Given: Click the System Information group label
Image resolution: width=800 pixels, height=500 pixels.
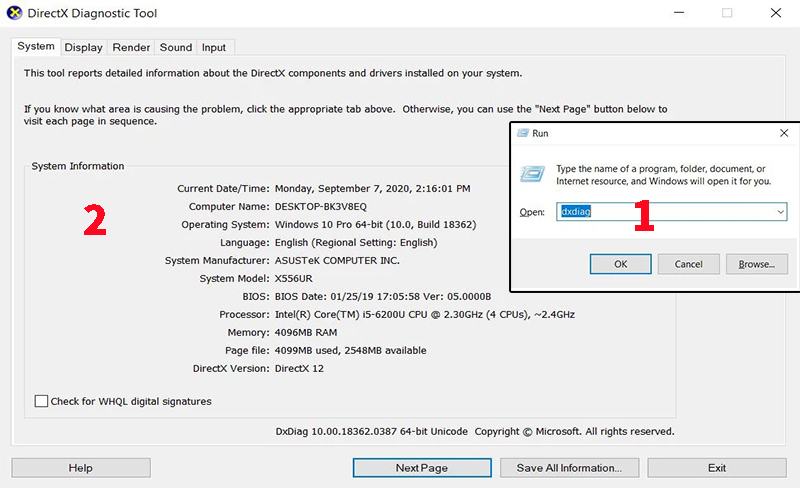Looking at the screenshot, I should point(78,166).
